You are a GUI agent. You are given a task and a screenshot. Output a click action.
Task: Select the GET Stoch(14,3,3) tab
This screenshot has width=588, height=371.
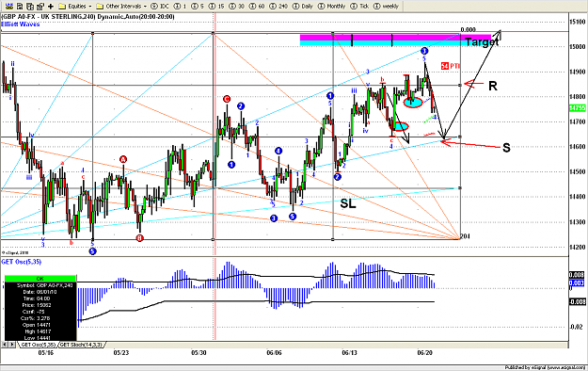pyautogui.click(x=81, y=345)
